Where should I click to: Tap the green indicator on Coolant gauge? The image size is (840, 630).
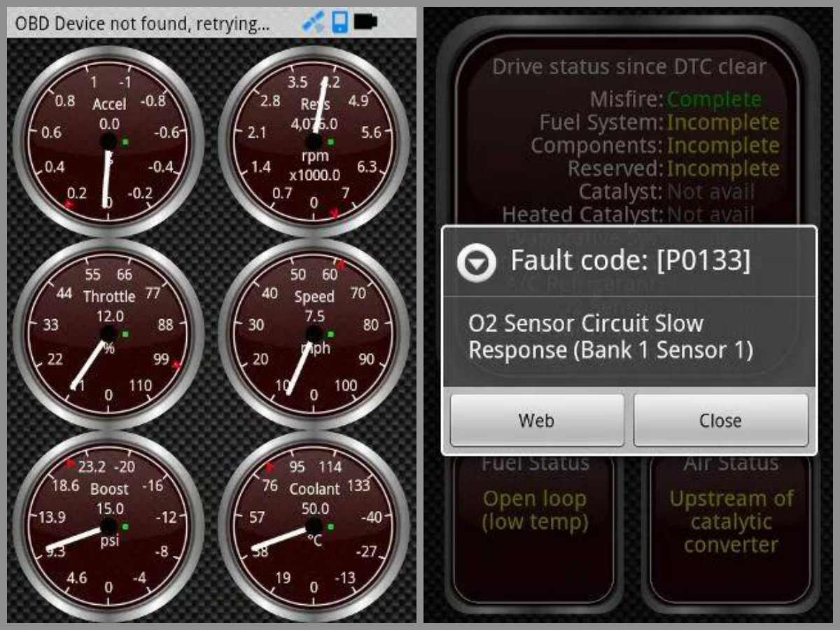330,526
